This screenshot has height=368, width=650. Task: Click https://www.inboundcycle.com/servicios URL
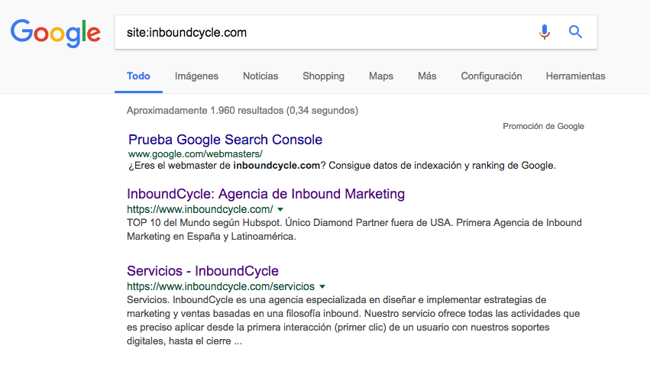[x=221, y=286]
